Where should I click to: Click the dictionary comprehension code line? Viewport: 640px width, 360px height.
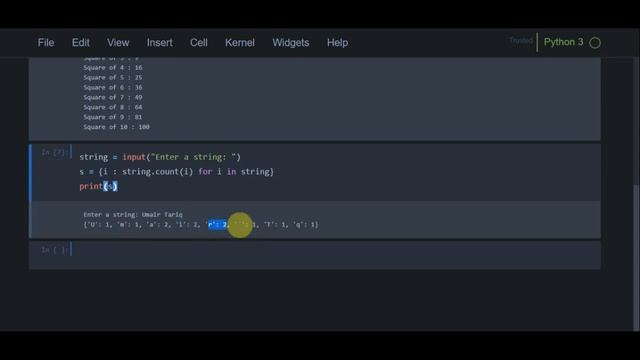pyautogui.click(x=176, y=172)
